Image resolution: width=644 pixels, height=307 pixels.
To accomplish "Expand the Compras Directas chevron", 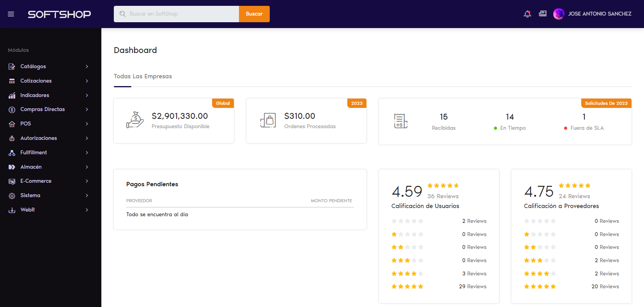I will click(87, 109).
